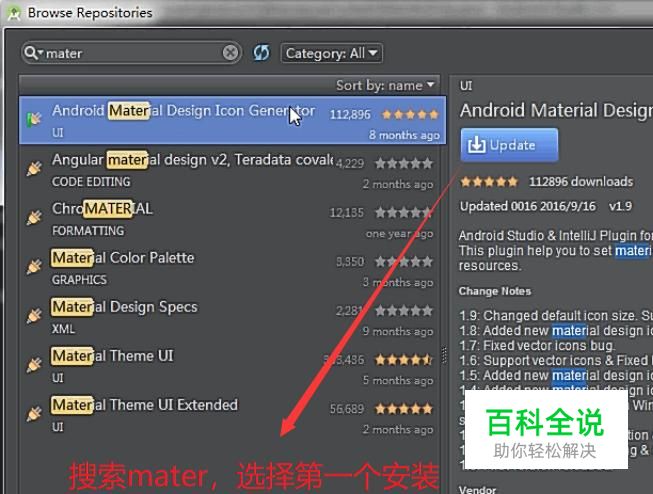
Task: Click the 12,135 downloads count for ChroMATERIAL
Action: (x=347, y=213)
